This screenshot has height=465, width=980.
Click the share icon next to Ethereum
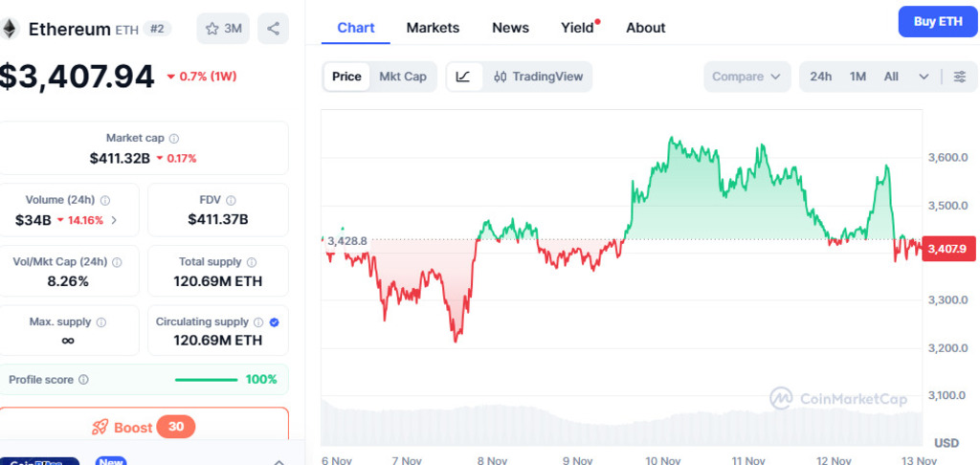[x=273, y=29]
